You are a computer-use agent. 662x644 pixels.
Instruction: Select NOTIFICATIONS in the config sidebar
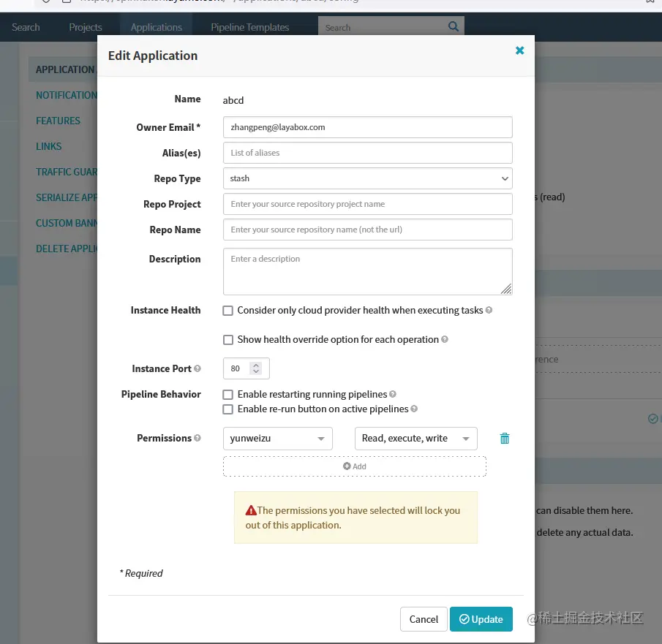pos(67,95)
